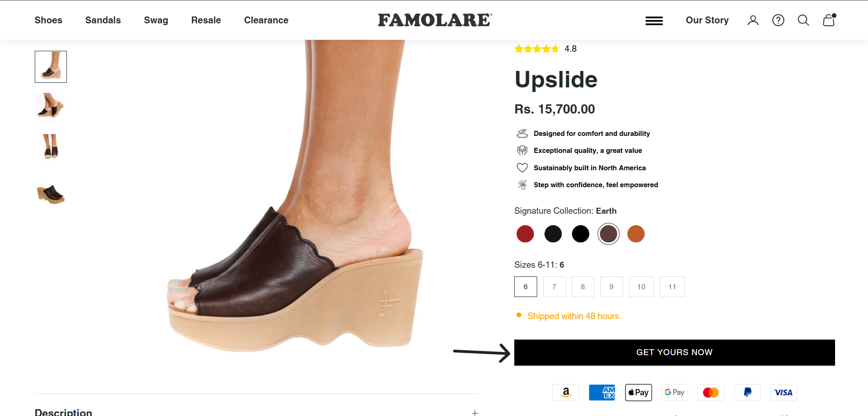This screenshot has height=416, width=868.
Task: Pick the red color swatch
Action: (x=525, y=234)
